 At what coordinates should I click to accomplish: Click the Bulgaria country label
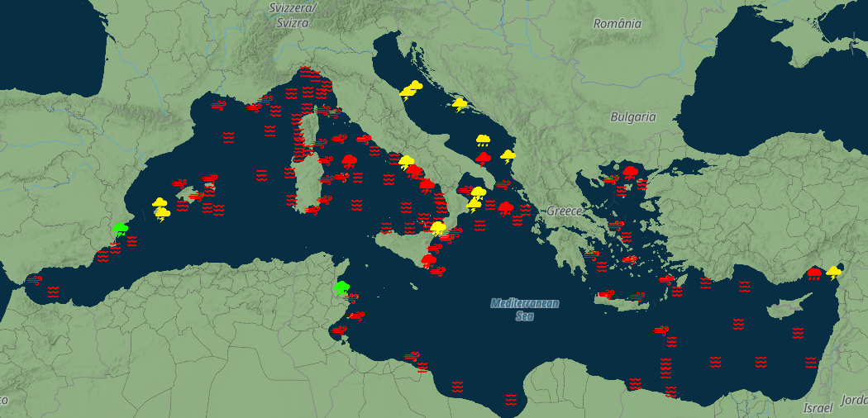633,117
